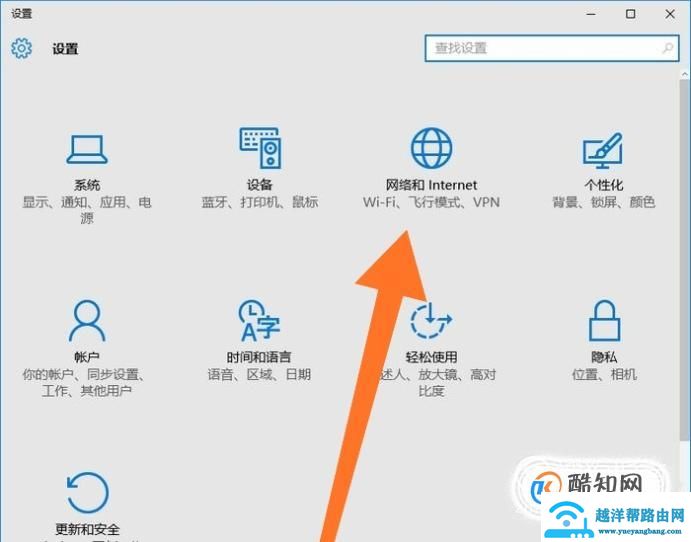
Task: Click the 设备 label text
Action: [x=260, y=185]
